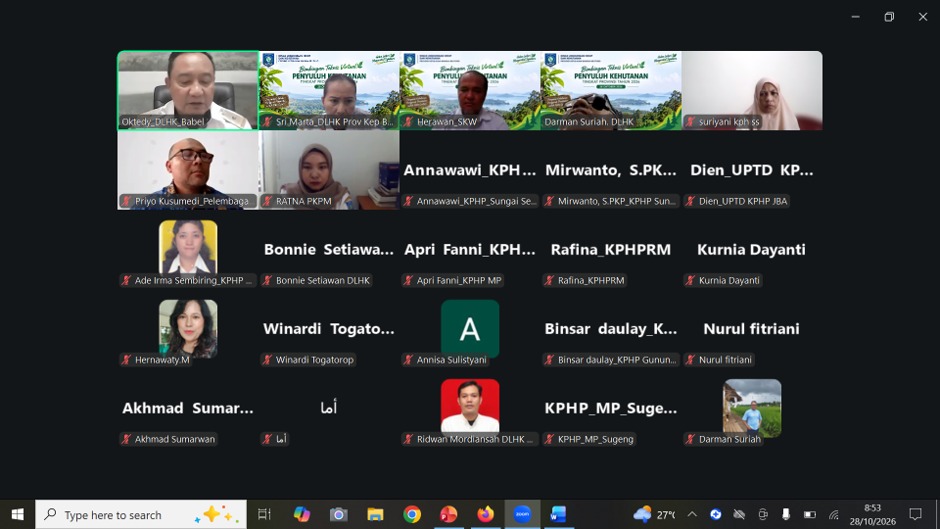940x529 pixels.
Task: Select the large Rafina_KPHPRM name tile
Action: pos(610,250)
